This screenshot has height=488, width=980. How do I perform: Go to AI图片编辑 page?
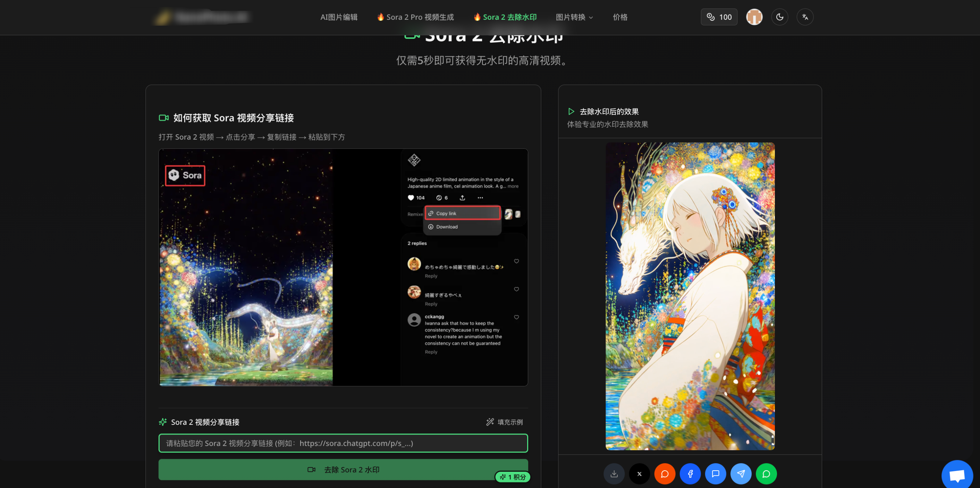coord(339,17)
